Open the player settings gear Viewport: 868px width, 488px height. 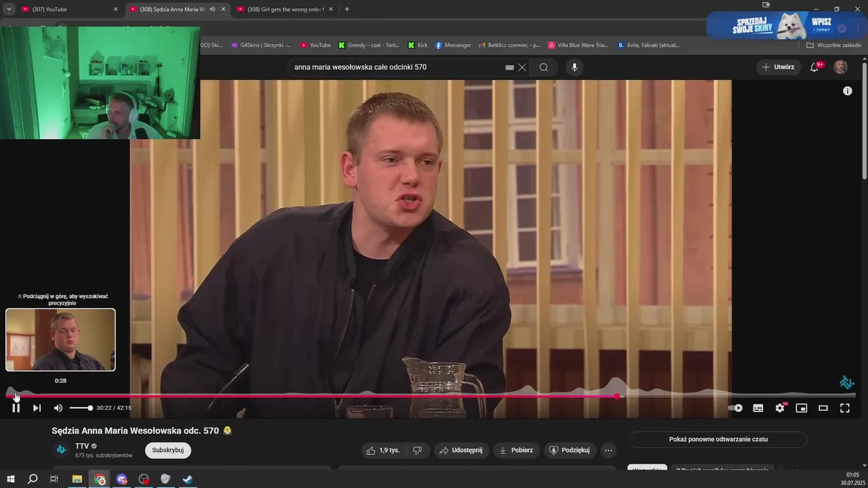point(780,408)
